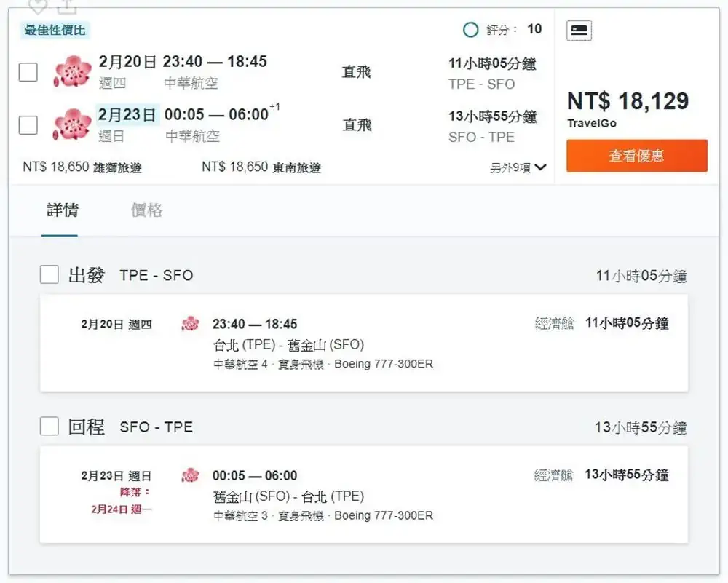Click TPE - SFO route code in summary
The height and width of the screenshot is (583, 728).
(x=481, y=84)
